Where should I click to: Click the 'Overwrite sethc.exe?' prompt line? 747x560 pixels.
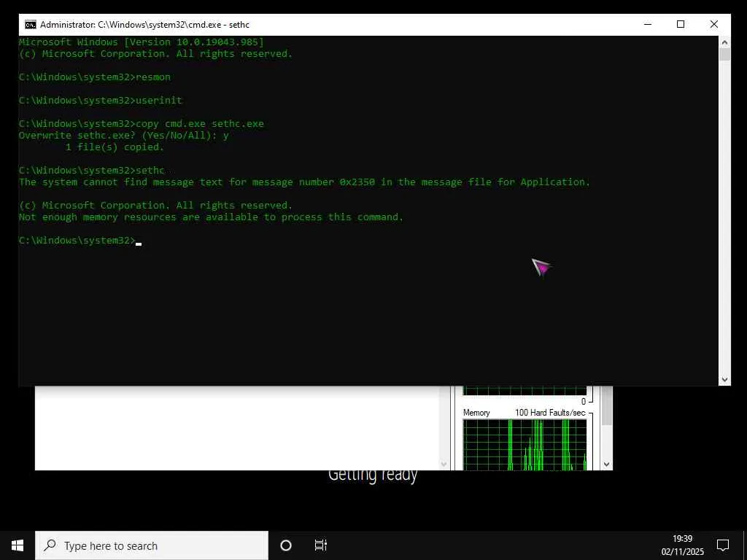[x=123, y=135]
